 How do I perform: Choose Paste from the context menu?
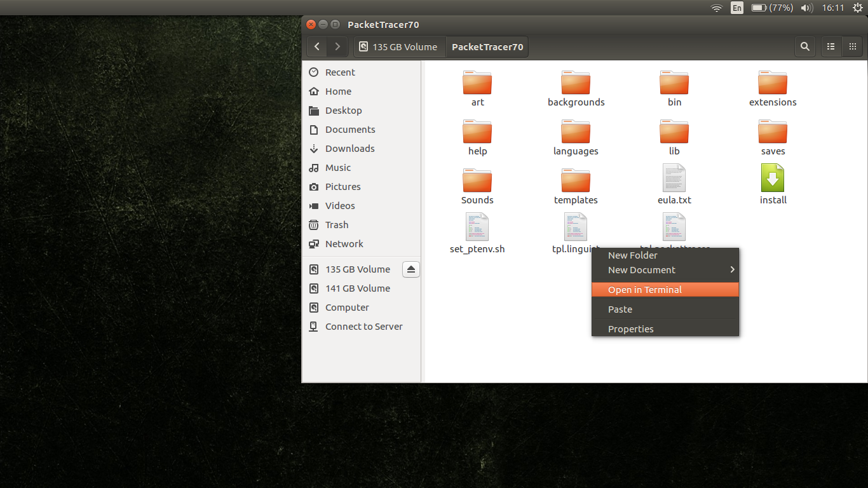click(x=665, y=309)
